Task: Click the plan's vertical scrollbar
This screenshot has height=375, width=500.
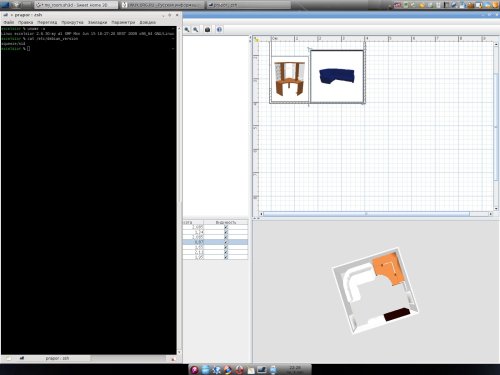Action: pyautogui.click(x=496, y=126)
